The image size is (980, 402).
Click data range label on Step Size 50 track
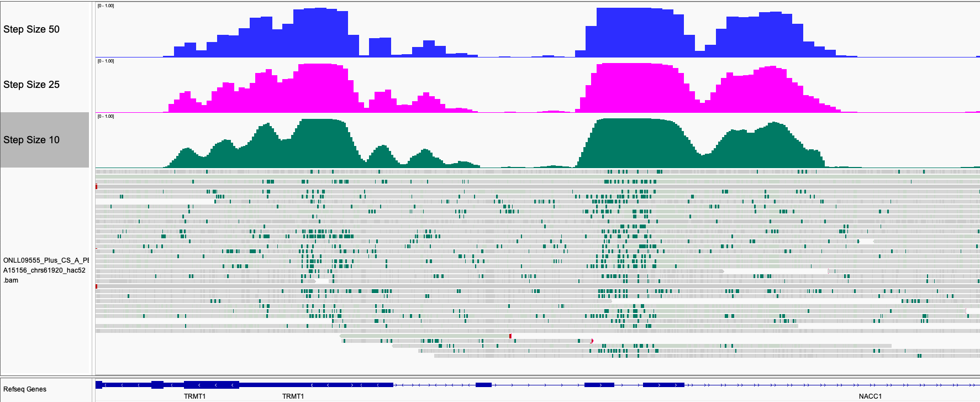[x=106, y=6]
